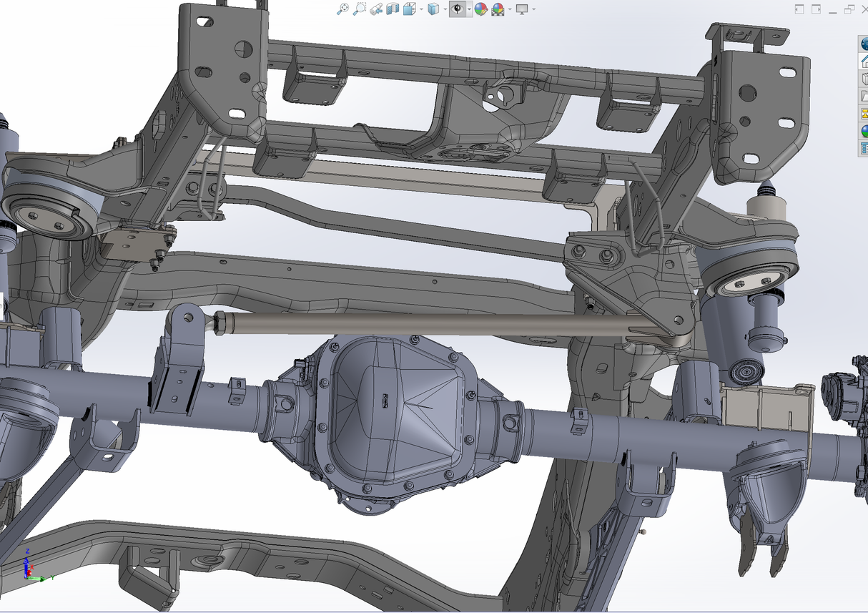This screenshot has width=868, height=613.
Task: Click the Previous View icon
Action: [376, 9]
